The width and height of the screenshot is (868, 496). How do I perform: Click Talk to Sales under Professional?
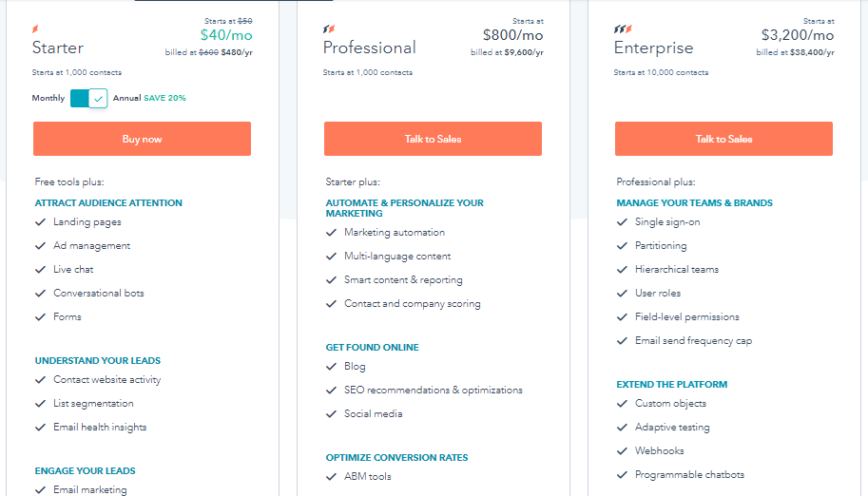[x=433, y=139]
